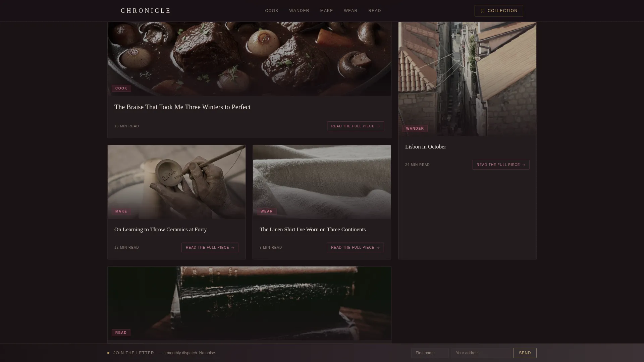This screenshot has height=362, width=644.
Task: Click the arrow icon on Braise read button
Action: [378, 126]
